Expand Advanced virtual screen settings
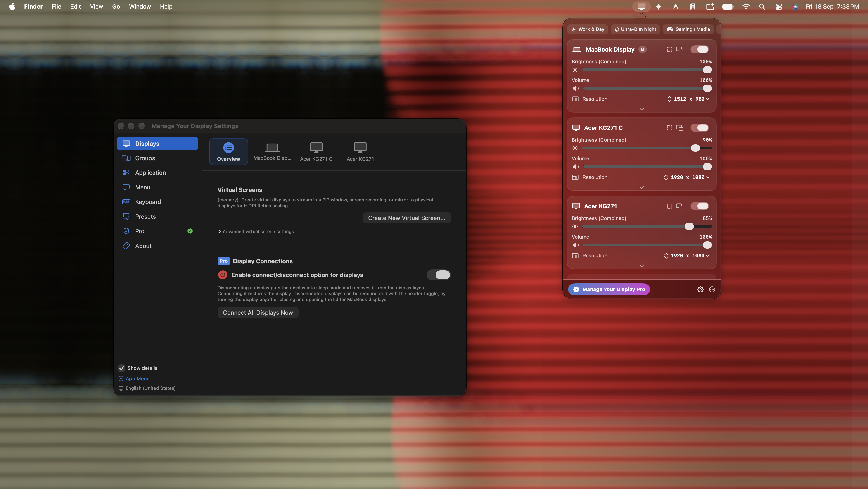 [x=258, y=232]
